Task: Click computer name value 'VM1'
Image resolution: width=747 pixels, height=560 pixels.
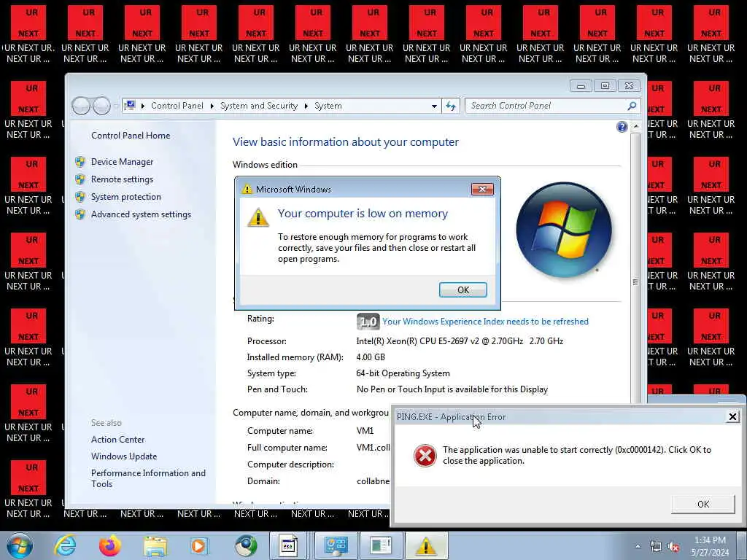Action: coord(365,431)
